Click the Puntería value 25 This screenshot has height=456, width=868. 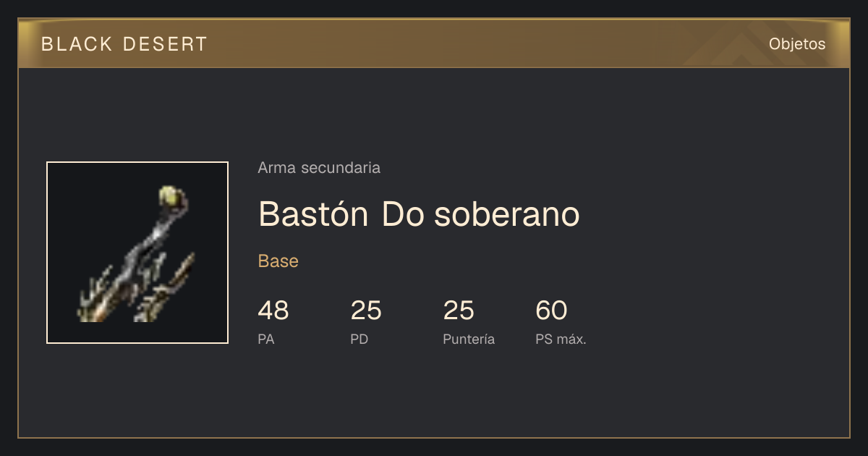pyautogui.click(x=459, y=311)
